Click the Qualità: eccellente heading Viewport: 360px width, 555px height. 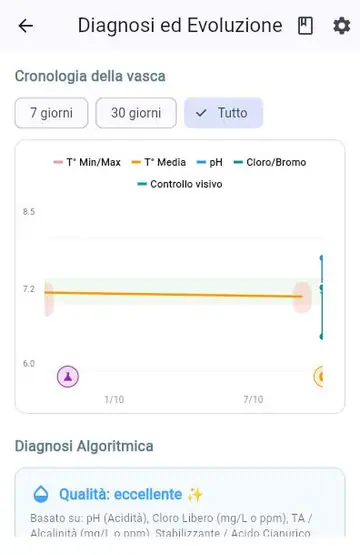pos(120,494)
